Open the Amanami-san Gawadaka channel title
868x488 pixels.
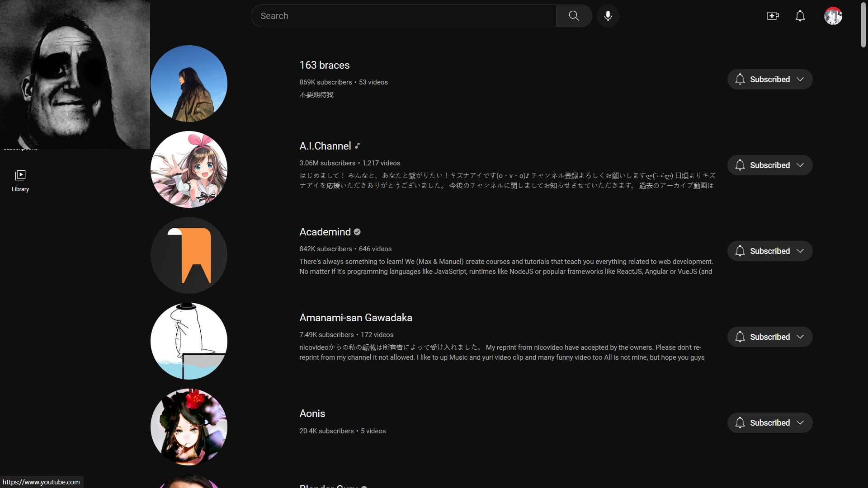355,318
